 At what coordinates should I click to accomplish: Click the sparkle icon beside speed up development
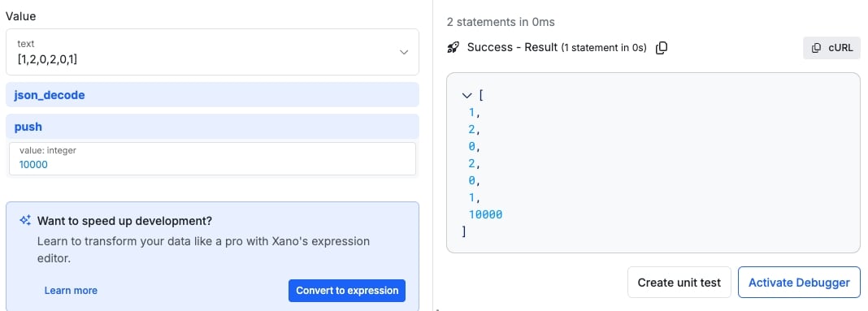[x=25, y=221]
